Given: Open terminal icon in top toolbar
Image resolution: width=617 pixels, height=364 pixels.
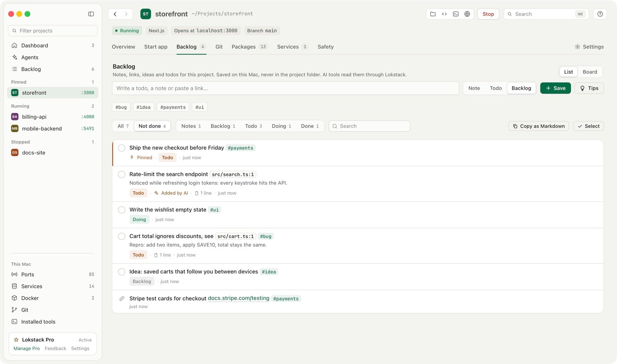Looking at the screenshot, I should [456, 14].
